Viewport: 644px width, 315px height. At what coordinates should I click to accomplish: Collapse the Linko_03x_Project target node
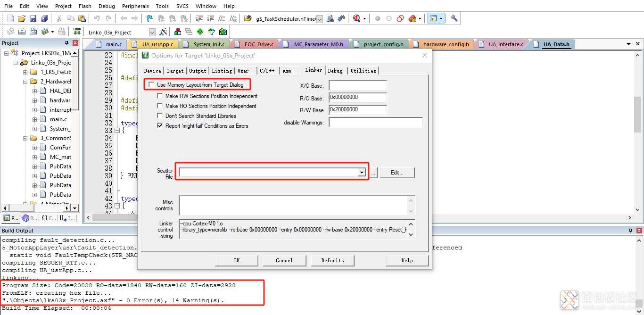click(16, 63)
